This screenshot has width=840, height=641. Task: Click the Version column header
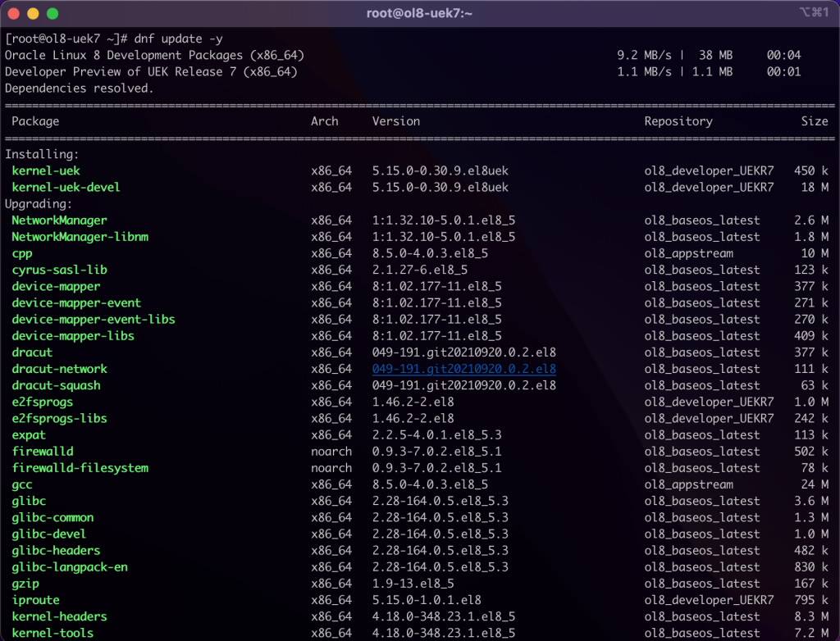click(395, 120)
